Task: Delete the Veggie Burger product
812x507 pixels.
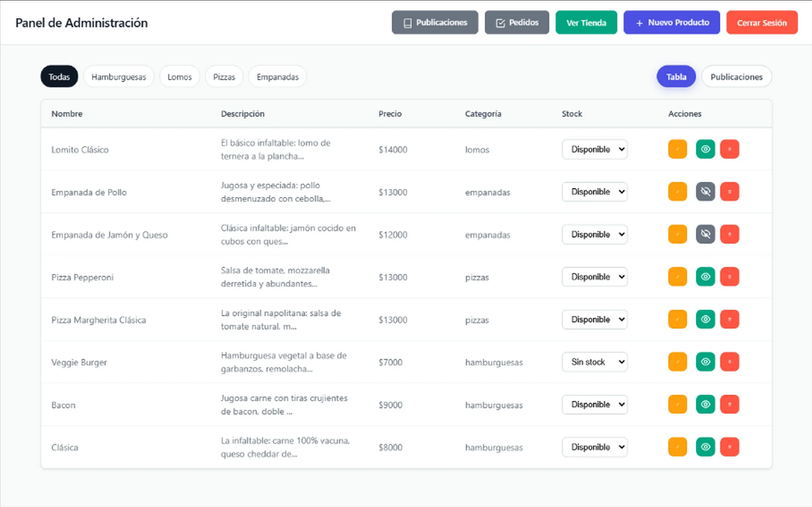Action: click(x=729, y=362)
